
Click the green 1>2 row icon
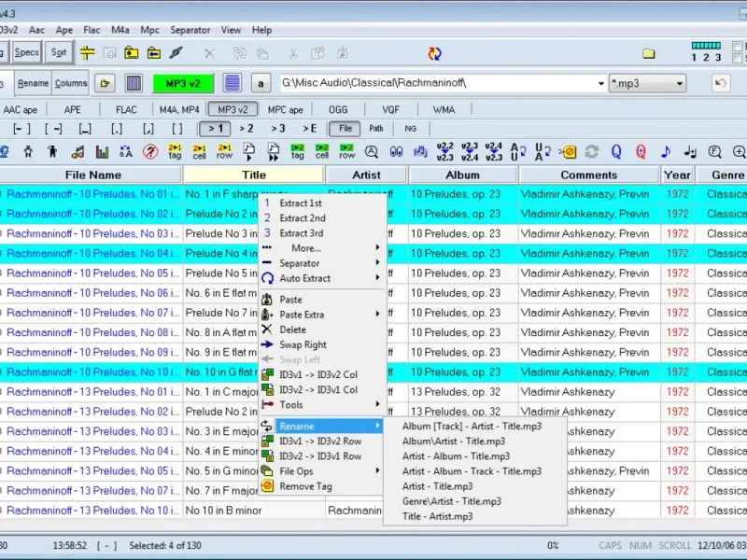346,152
